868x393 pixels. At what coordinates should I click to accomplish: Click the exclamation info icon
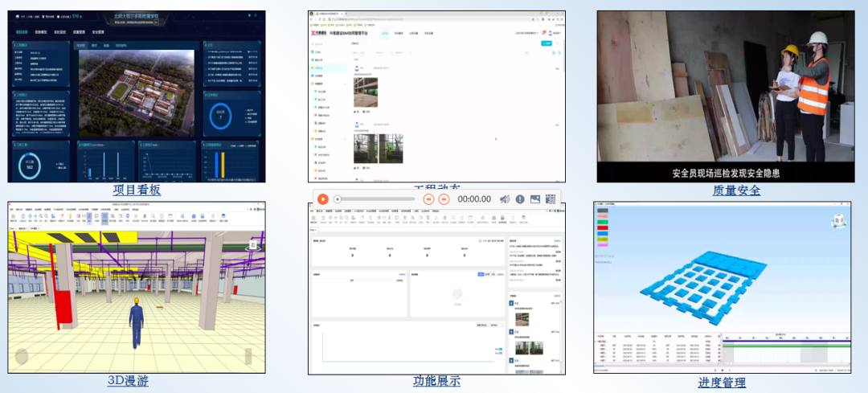520,199
